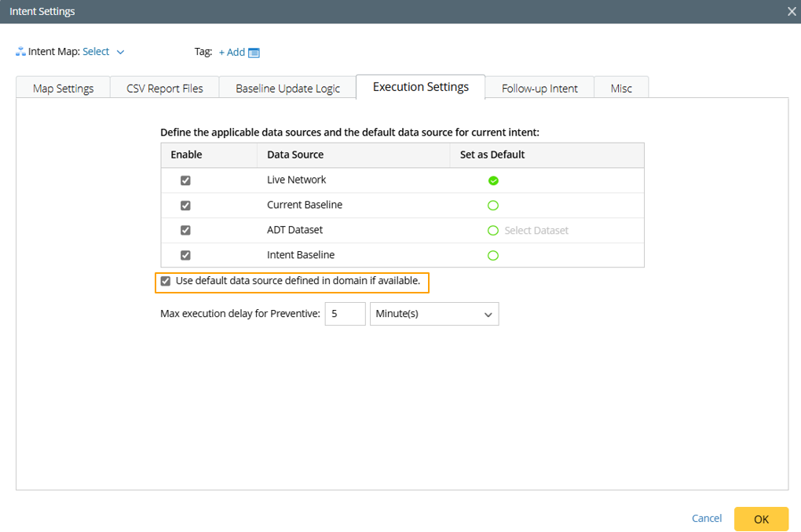
Task: Click the Intent Map hierarchy icon
Action: click(x=20, y=52)
